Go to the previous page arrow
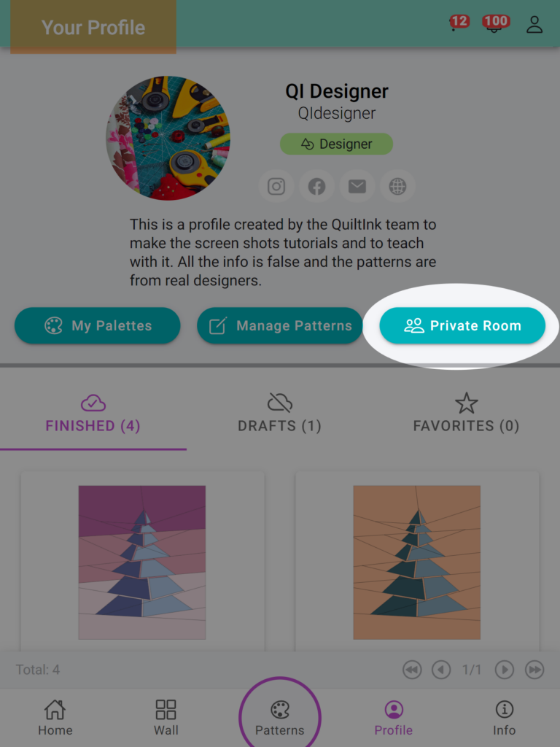 [x=441, y=670]
